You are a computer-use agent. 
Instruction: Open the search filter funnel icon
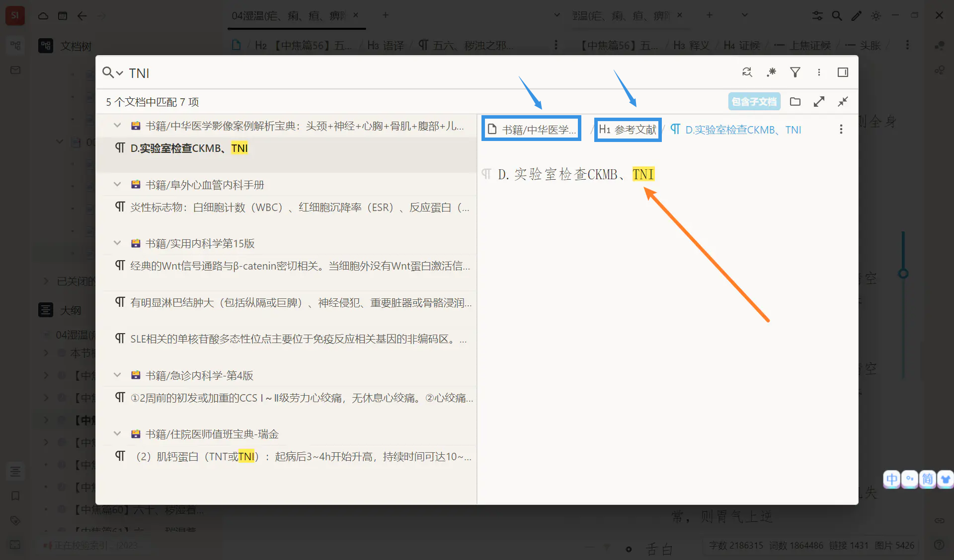(x=795, y=72)
